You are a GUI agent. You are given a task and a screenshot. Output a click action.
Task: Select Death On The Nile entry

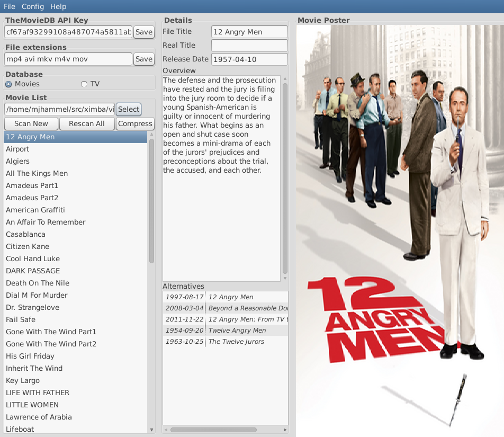[76, 283]
